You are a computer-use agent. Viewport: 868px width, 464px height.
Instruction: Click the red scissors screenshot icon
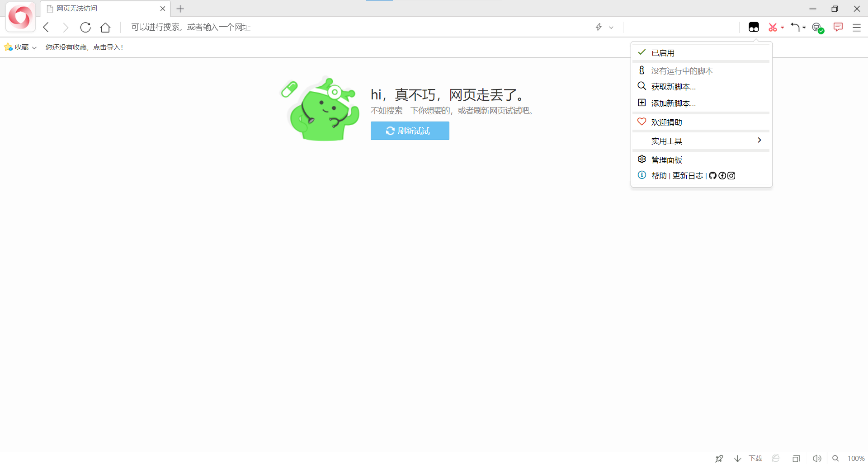tap(773, 28)
